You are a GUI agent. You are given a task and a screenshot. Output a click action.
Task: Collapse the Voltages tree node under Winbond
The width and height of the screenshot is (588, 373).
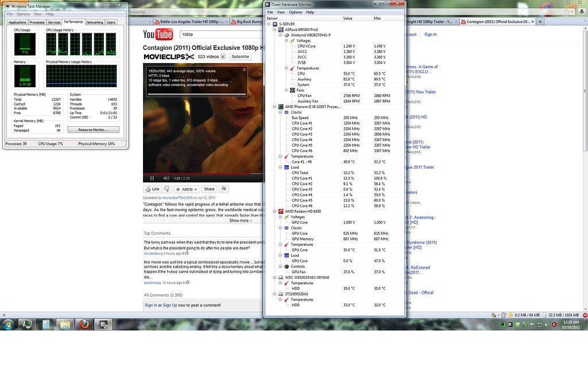tap(286, 41)
